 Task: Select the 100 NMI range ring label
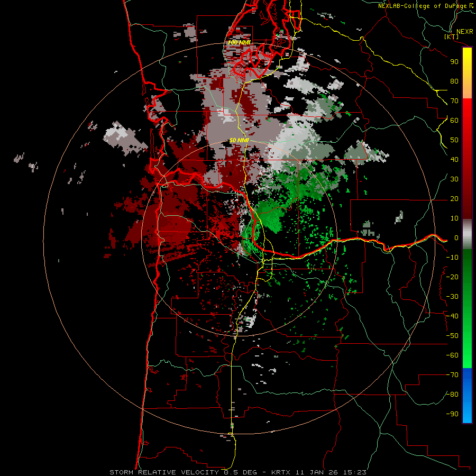(239, 42)
